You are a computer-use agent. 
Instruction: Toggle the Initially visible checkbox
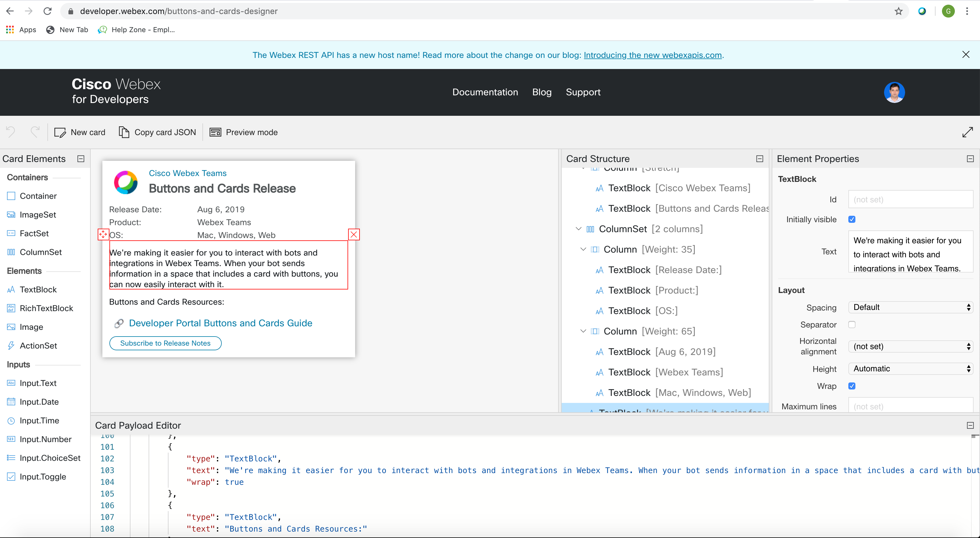click(x=852, y=219)
